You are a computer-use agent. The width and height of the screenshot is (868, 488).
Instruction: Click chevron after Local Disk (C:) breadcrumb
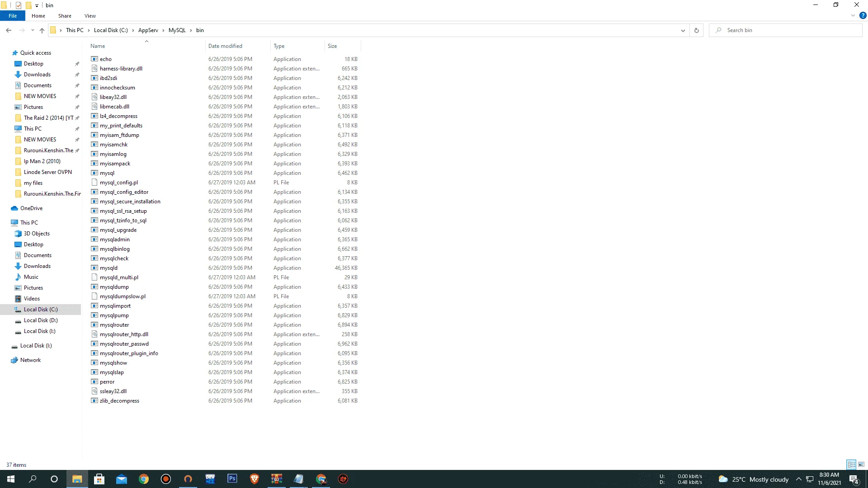pyautogui.click(x=133, y=30)
